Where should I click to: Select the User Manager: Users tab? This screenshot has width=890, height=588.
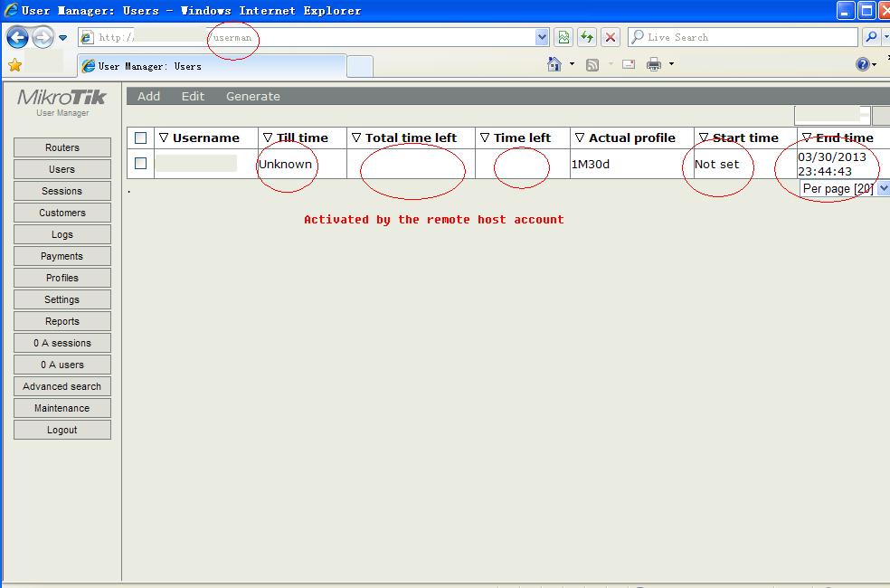point(211,66)
